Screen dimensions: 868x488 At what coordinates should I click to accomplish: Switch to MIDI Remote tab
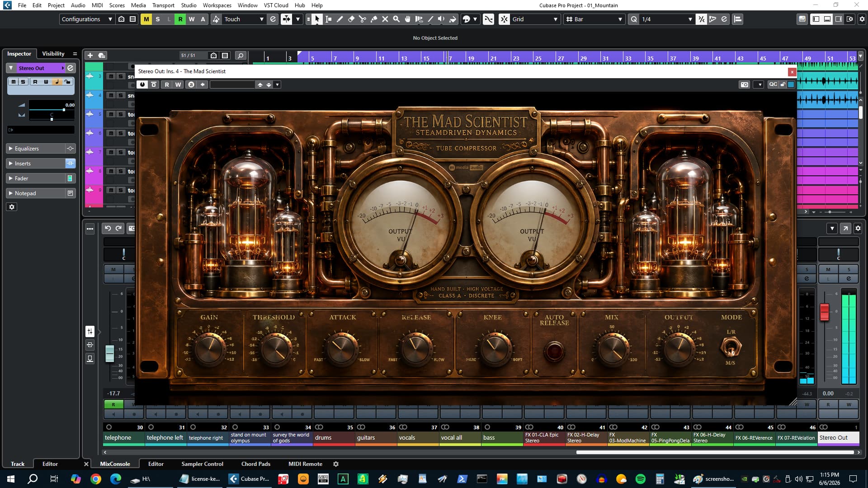tap(305, 464)
